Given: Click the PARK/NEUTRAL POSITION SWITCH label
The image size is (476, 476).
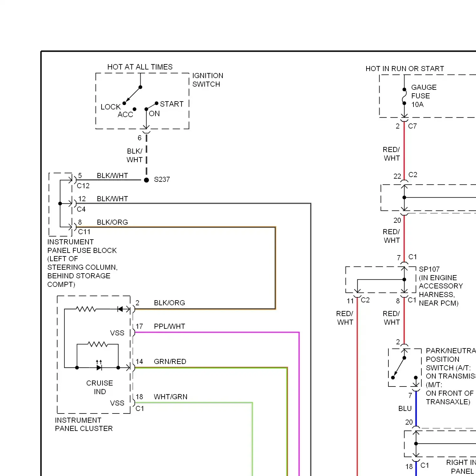Looking at the screenshot, I should click(451, 376).
